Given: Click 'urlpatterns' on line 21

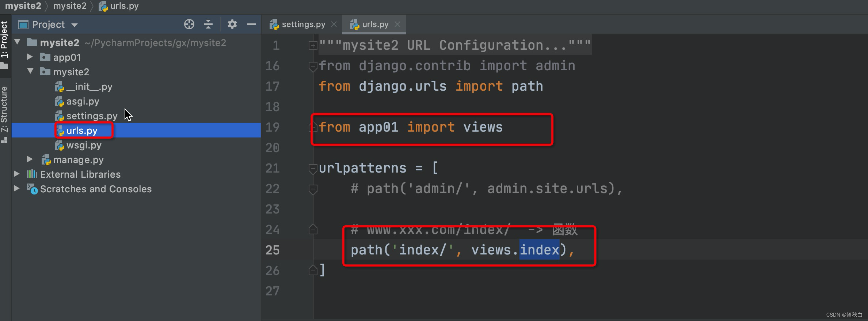Looking at the screenshot, I should [x=362, y=168].
